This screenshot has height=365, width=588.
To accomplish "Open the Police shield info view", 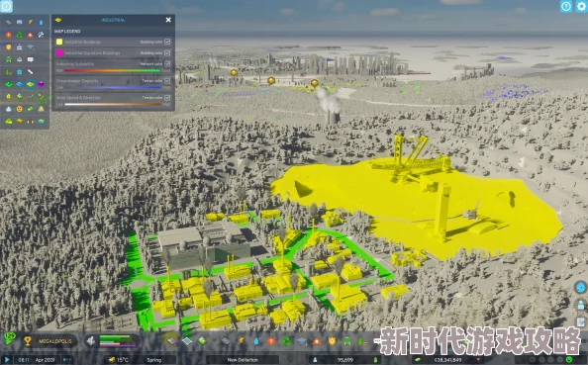I will 8,47.
